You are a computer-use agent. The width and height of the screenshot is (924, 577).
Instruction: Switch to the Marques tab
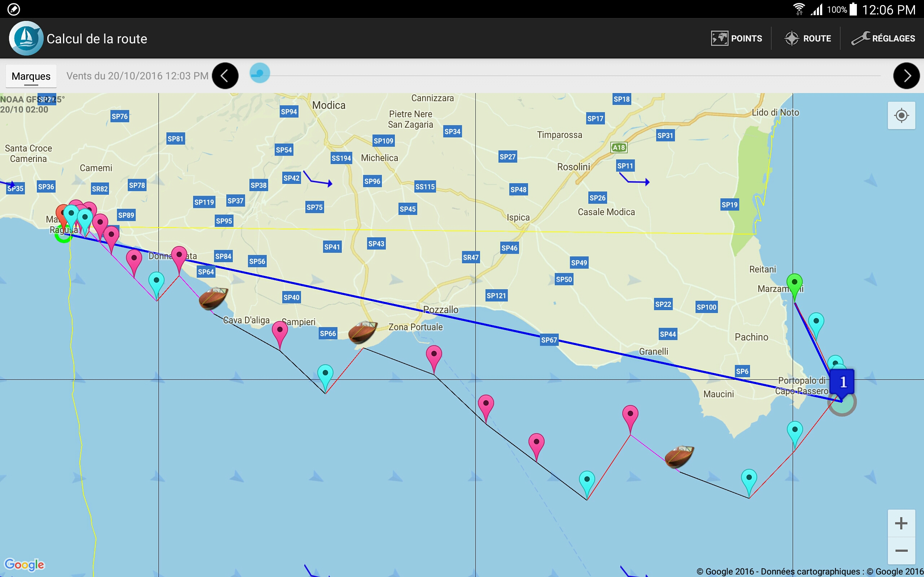pos(31,76)
